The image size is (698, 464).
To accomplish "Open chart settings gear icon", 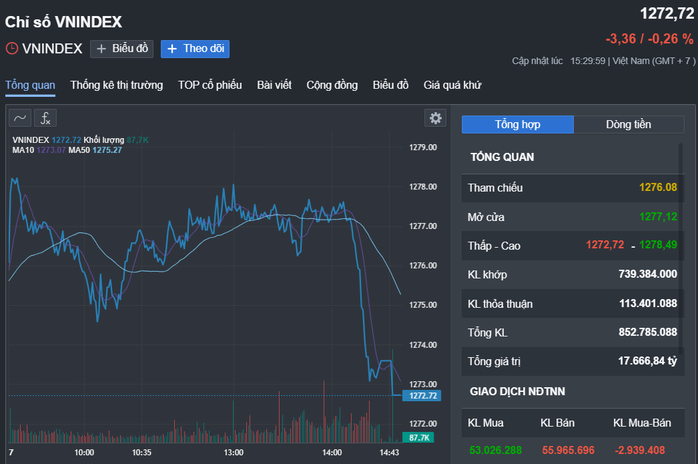I will [x=435, y=118].
